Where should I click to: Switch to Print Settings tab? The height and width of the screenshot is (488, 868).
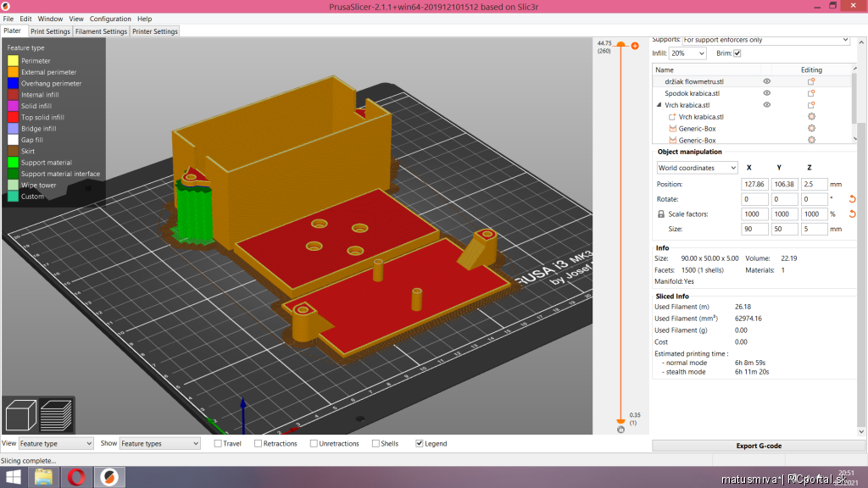50,31
